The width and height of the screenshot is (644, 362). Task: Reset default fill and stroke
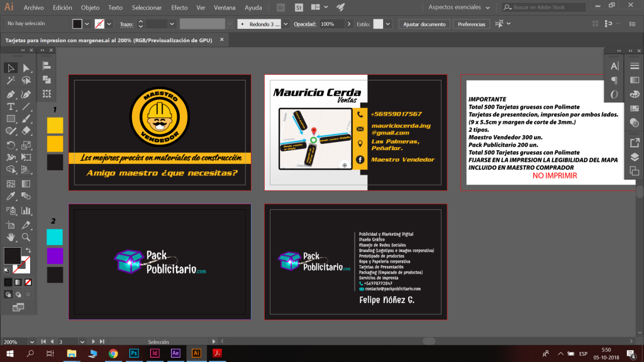coord(6,270)
